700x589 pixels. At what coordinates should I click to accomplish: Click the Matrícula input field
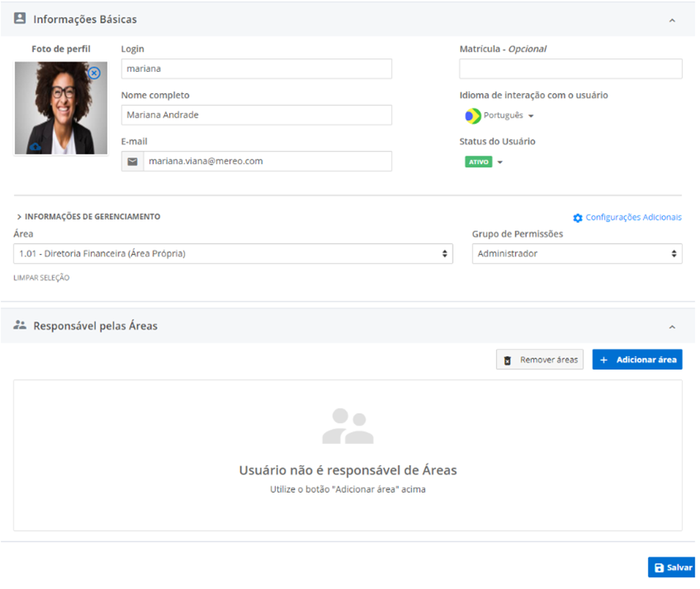coord(570,69)
